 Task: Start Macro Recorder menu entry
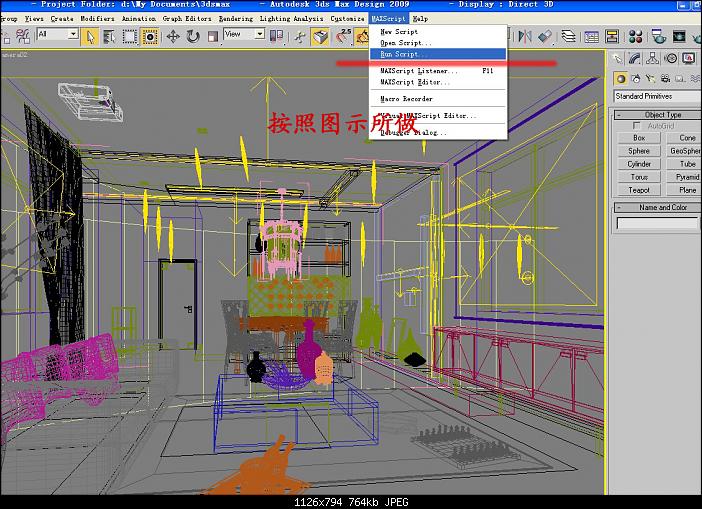click(x=438, y=98)
